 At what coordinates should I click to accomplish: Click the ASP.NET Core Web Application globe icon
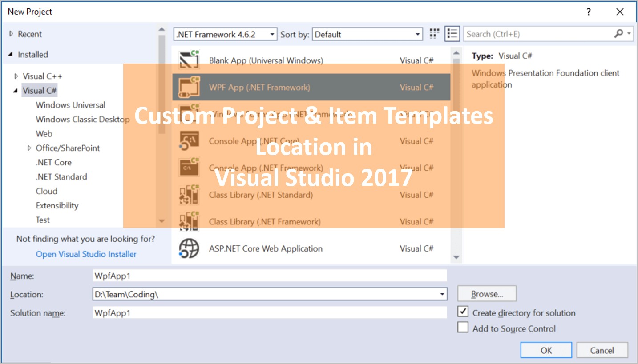189,248
